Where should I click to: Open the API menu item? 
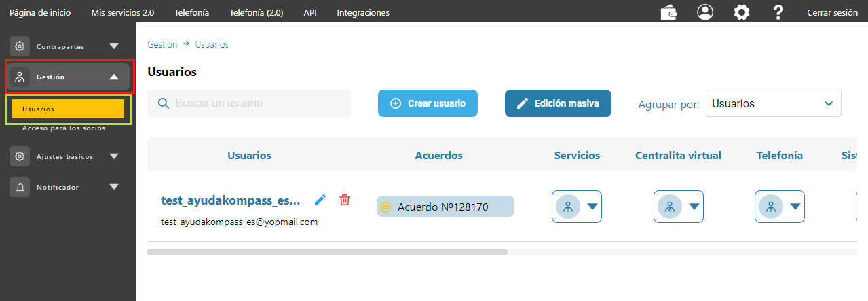[310, 12]
